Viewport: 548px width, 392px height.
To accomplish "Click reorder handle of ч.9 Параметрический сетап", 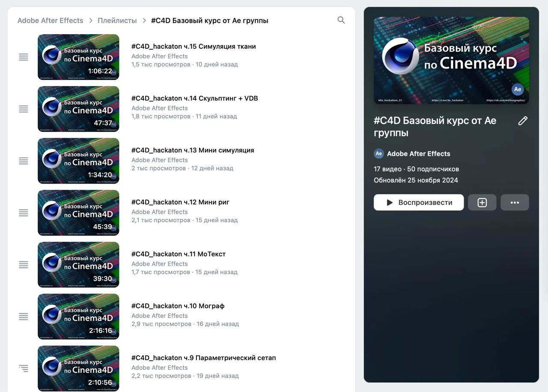I will [x=24, y=368].
